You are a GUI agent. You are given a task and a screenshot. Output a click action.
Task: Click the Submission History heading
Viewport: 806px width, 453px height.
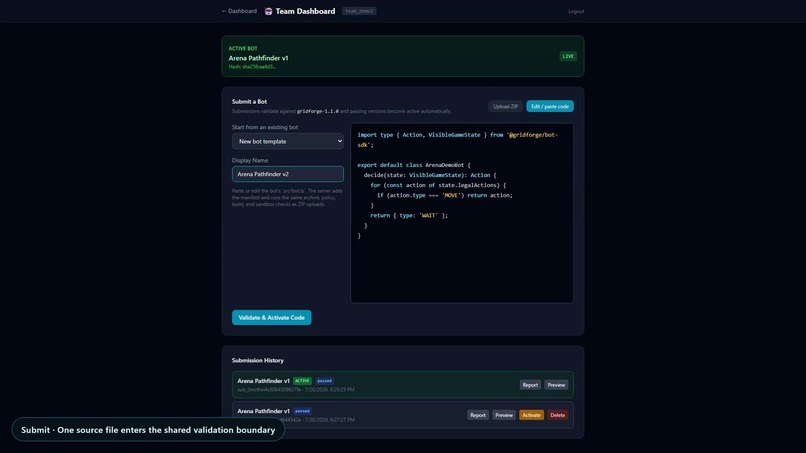[258, 360]
